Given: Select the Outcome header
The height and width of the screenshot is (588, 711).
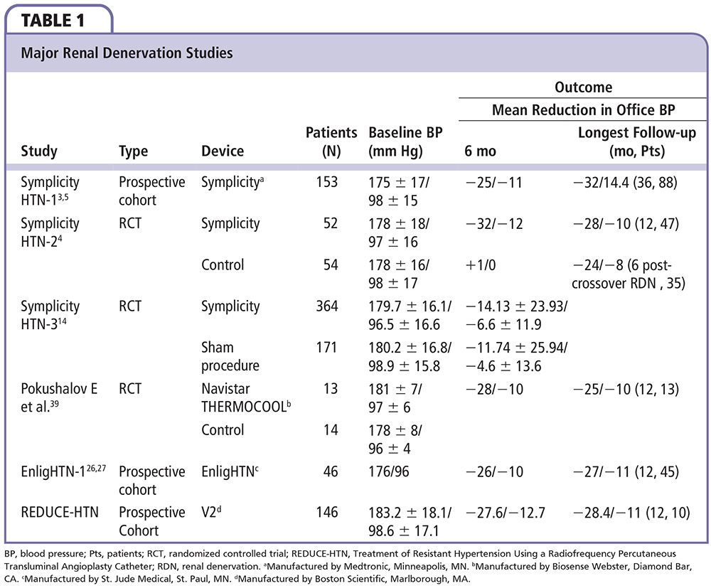Looking at the screenshot, I should pos(583,87).
